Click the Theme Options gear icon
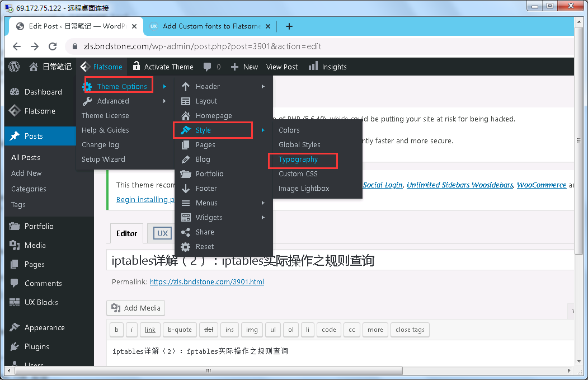 click(87, 87)
